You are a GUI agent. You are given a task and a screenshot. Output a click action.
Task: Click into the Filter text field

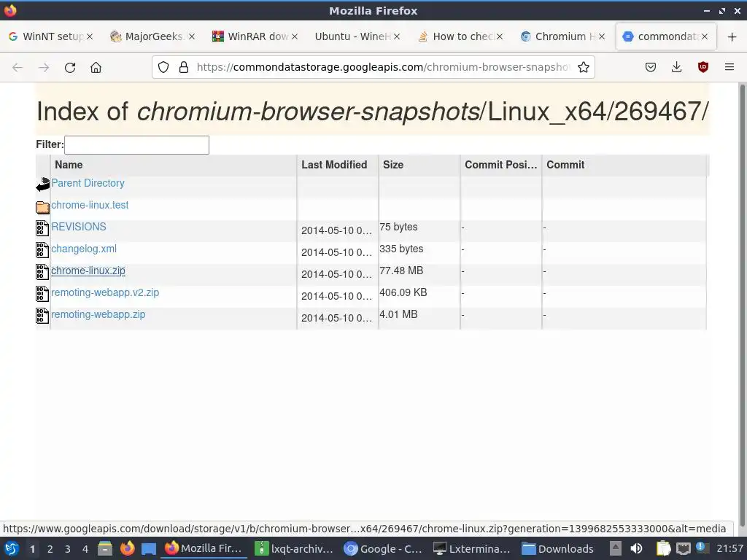tap(136, 145)
